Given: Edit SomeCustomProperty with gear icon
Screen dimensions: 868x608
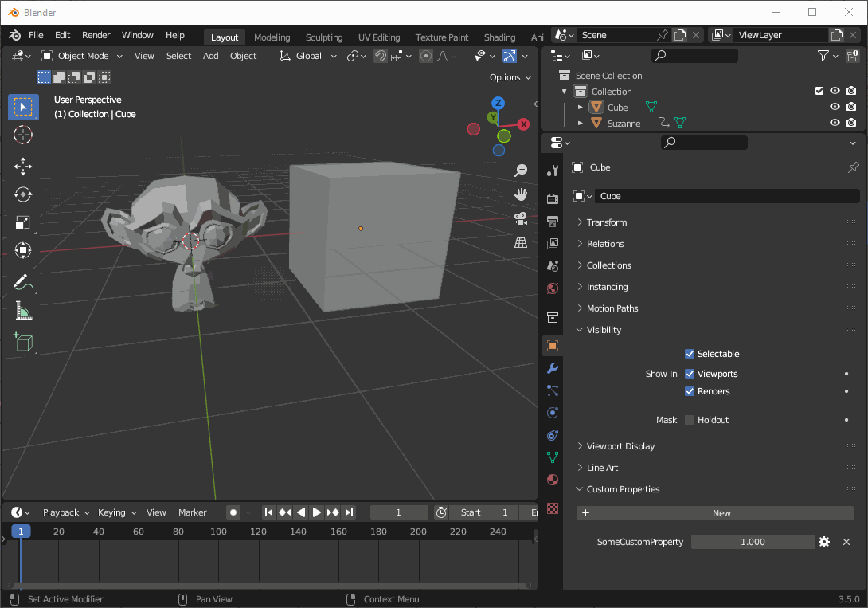Looking at the screenshot, I should [824, 542].
